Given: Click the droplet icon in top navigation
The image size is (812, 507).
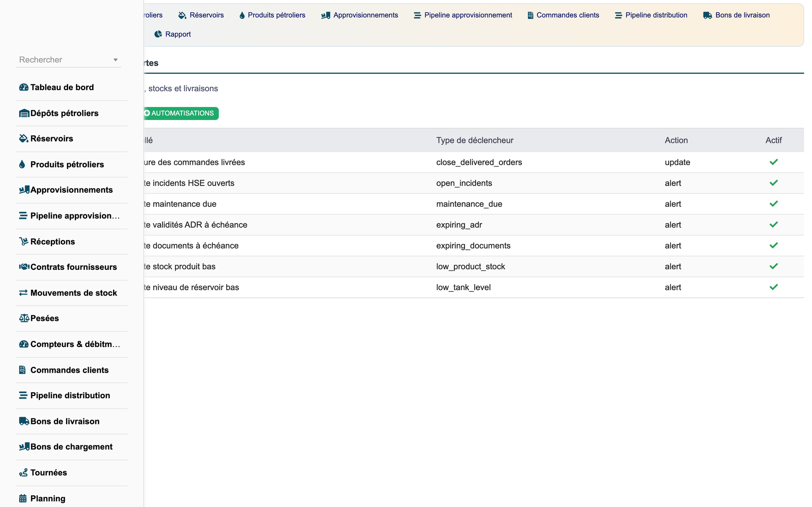Looking at the screenshot, I should (242, 15).
